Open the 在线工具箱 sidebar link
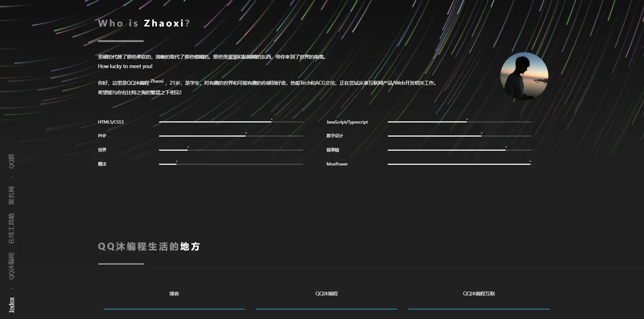This screenshot has width=644, height=319. click(x=12, y=229)
